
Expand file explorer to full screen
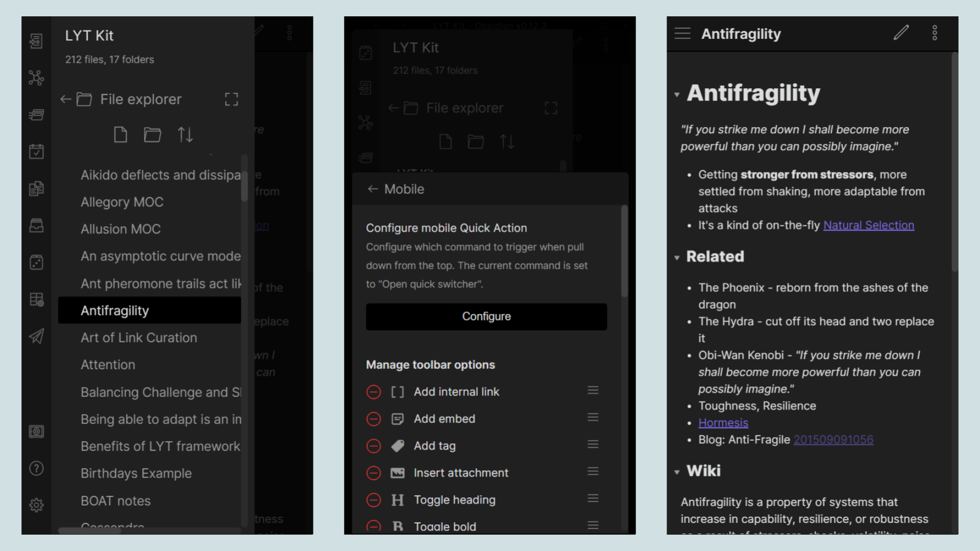(x=231, y=99)
